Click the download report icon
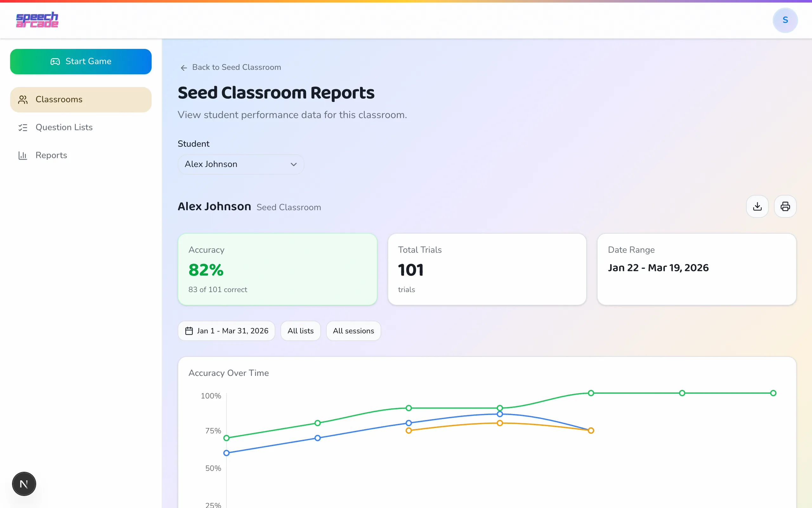This screenshot has height=508, width=812. tap(757, 206)
